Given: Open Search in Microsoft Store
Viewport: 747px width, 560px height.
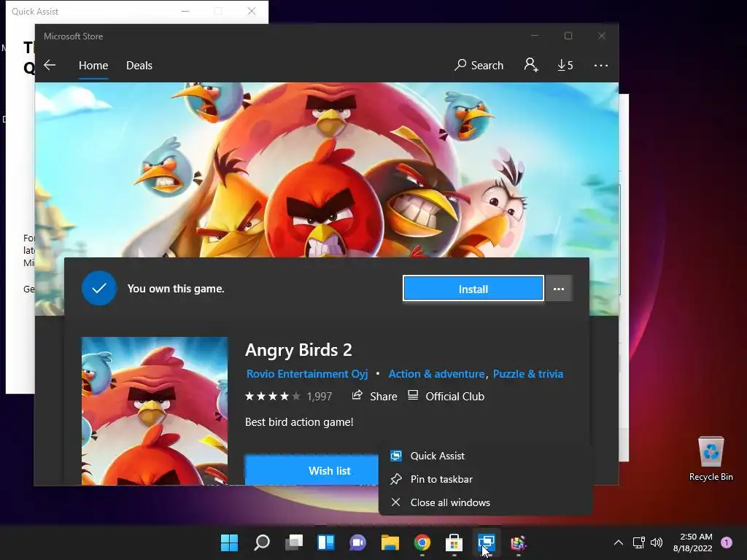Looking at the screenshot, I should tap(479, 65).
